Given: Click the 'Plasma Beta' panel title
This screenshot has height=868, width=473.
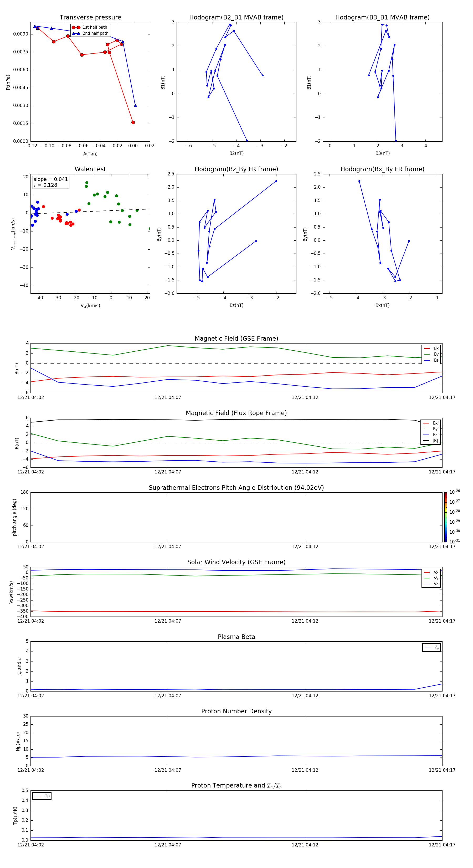Looking at the screenshot, I should tap(236, 637).
